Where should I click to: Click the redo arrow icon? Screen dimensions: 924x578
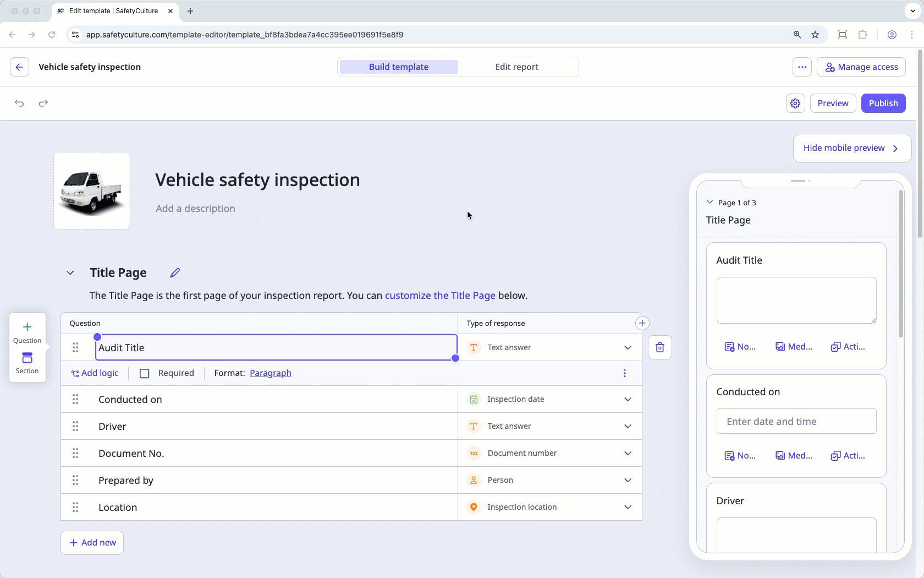click(43, 103)
